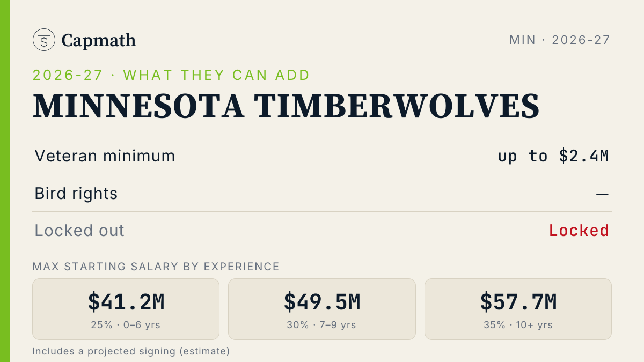This screenshot has height=362, width=644.
Task: Click the green accent bar
Action: (x=5, y=181)
